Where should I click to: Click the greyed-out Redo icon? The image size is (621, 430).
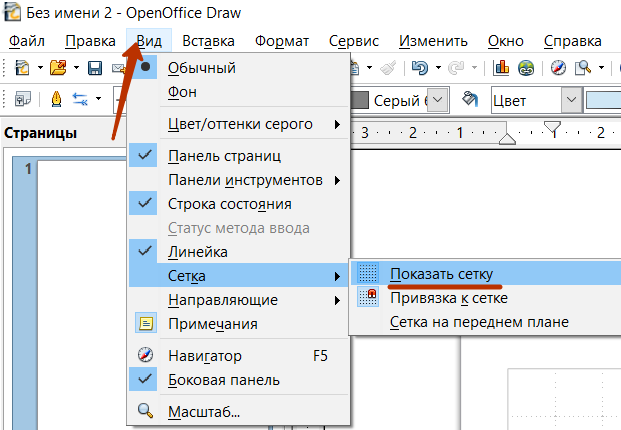click(x=456, y=68)
